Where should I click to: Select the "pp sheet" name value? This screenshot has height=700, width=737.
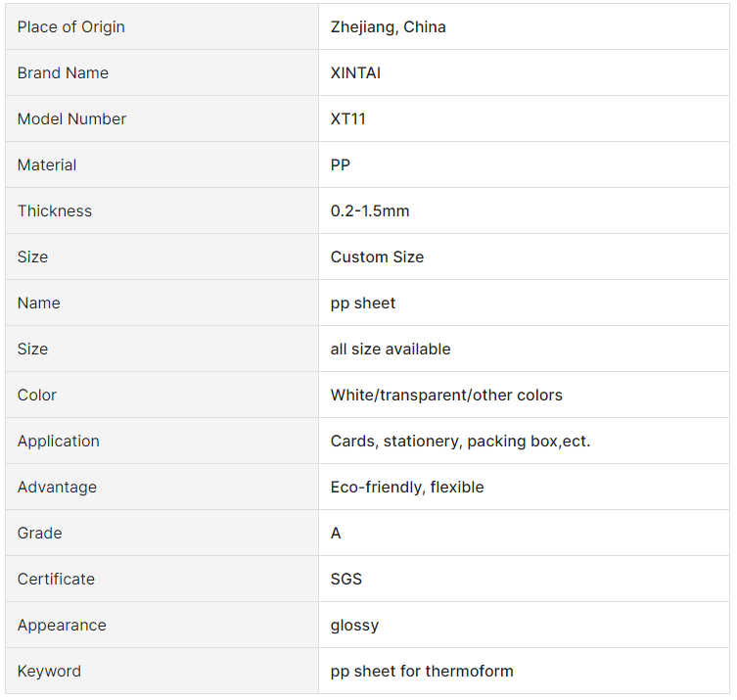coord(363,303)
